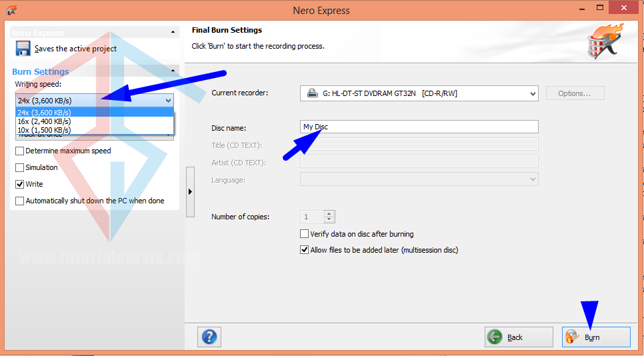This screenshot has height=356, width=644.
Task: Maximize the Nero Express window
Action: pyautogui.click(x=600, y=7)
